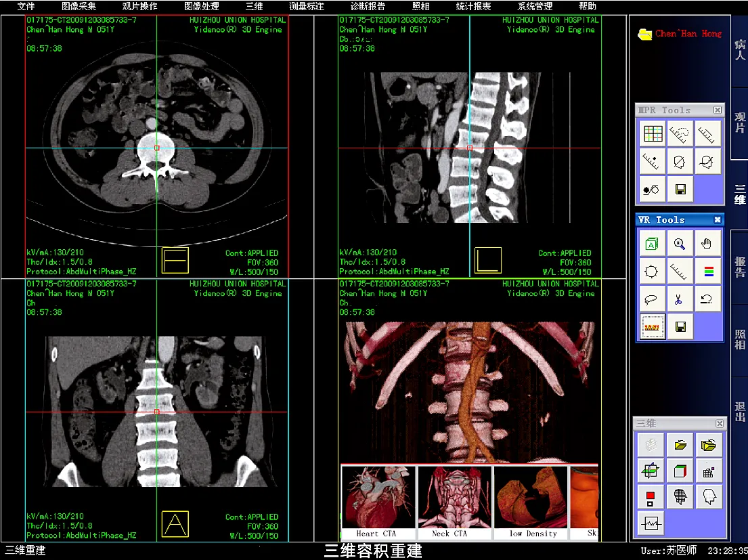This screenshot has width=748, height=560.
Task: Click the plain head outline icon in 三维 panel
Action: (x=709, y=498)
